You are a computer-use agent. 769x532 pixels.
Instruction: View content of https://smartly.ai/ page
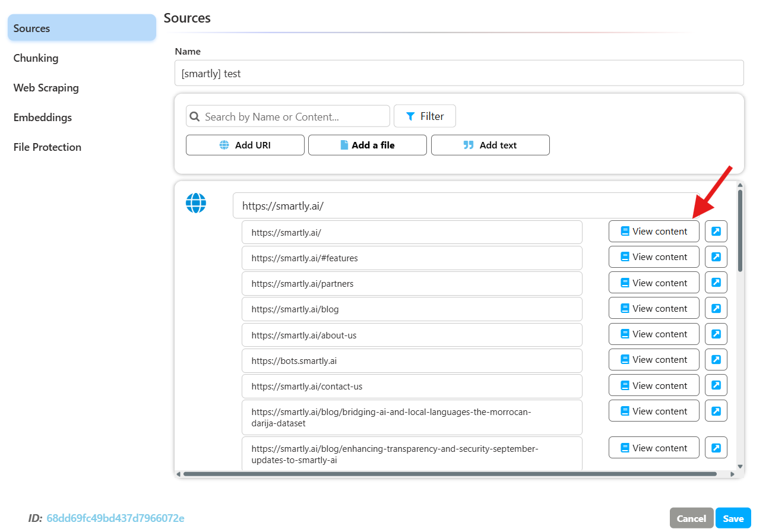654,232
